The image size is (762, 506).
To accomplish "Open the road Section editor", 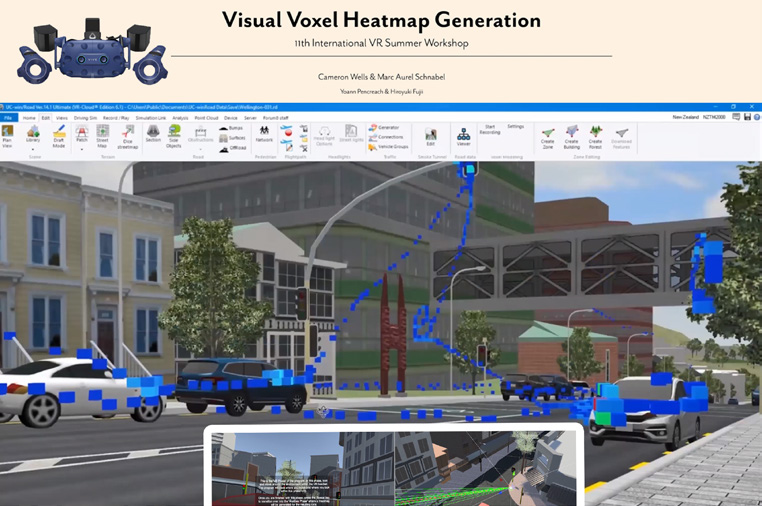I will pos(153,134).
